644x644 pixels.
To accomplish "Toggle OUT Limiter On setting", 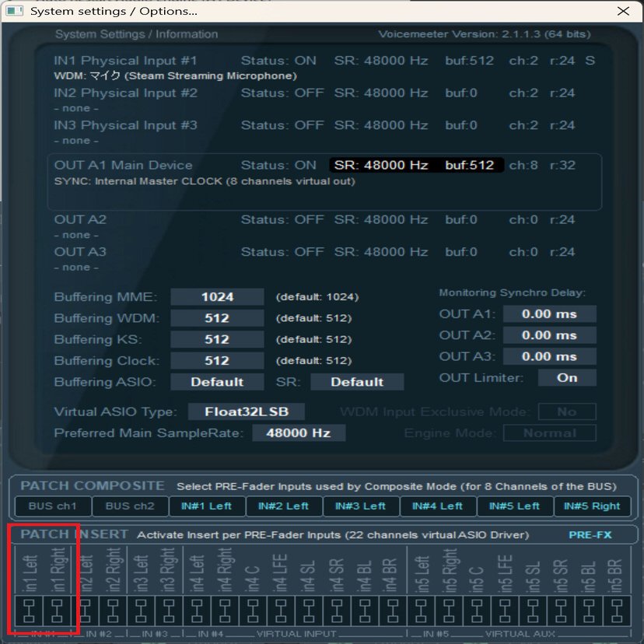I will (567, 378).
